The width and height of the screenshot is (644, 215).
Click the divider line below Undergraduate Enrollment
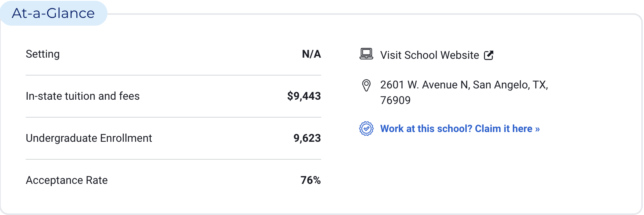173,159
